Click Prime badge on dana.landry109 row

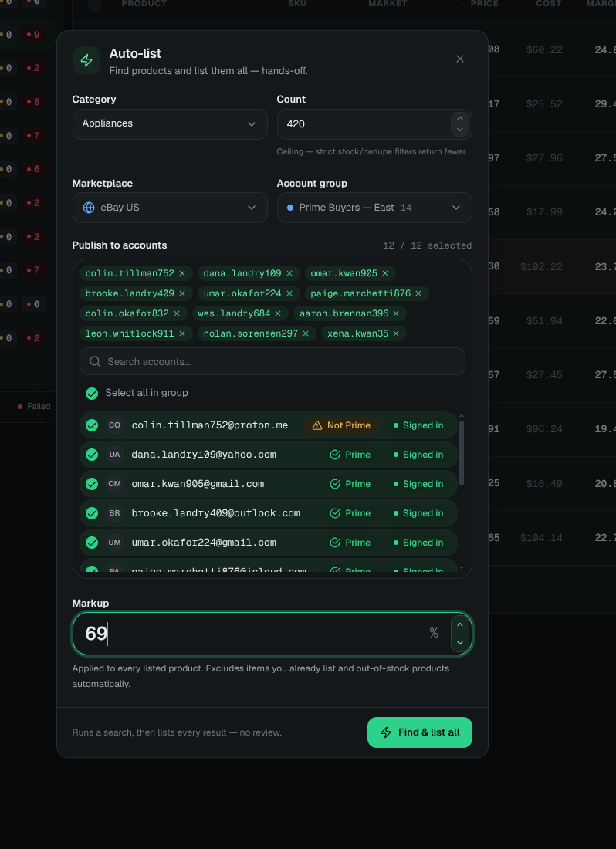coord(350,455)
